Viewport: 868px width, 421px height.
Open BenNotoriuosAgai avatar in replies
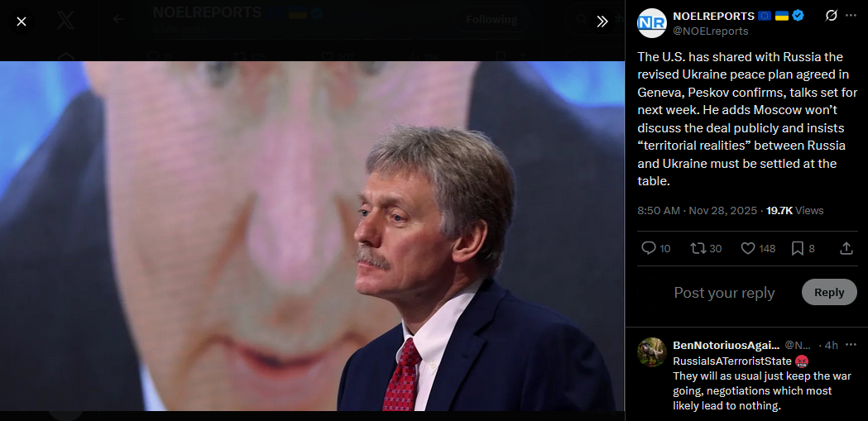651,352
